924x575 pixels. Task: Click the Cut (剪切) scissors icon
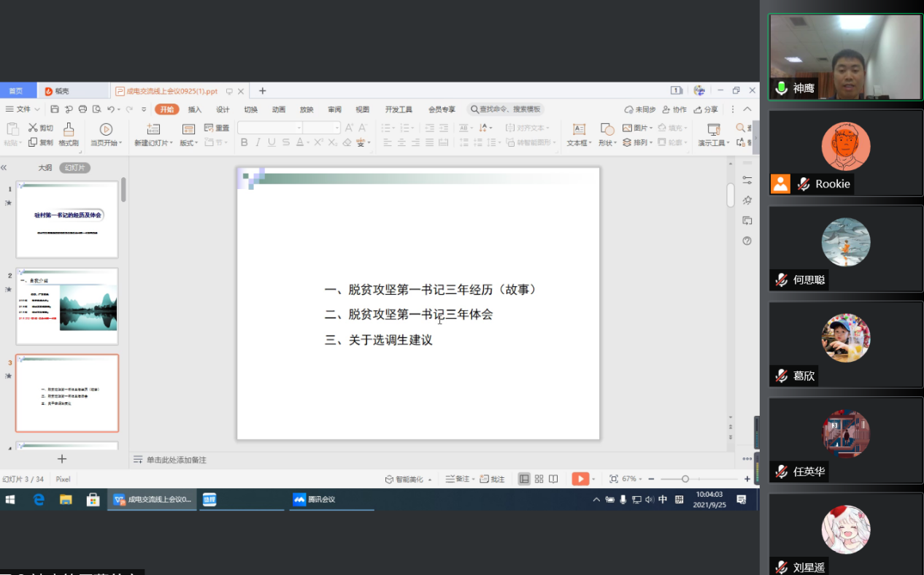[33, 128]
